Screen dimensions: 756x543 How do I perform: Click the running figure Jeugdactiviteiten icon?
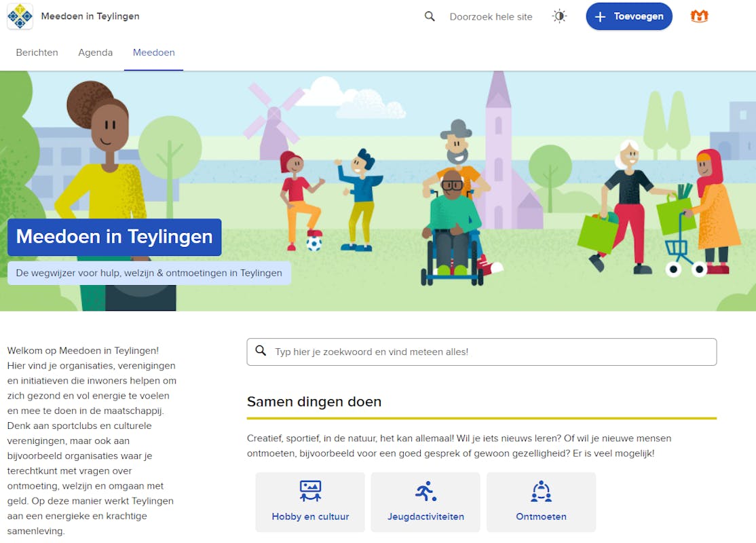426,491
